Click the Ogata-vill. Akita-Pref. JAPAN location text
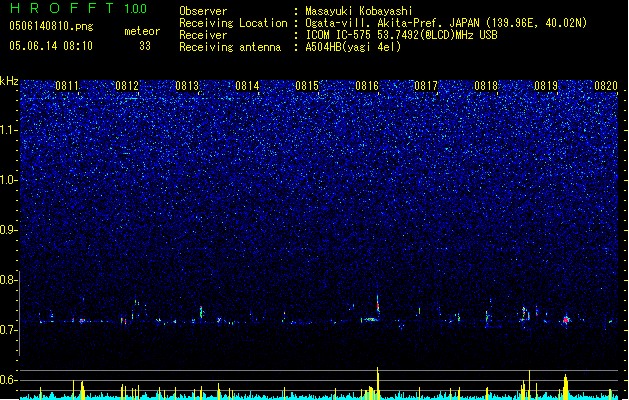 tap(446, 23)
